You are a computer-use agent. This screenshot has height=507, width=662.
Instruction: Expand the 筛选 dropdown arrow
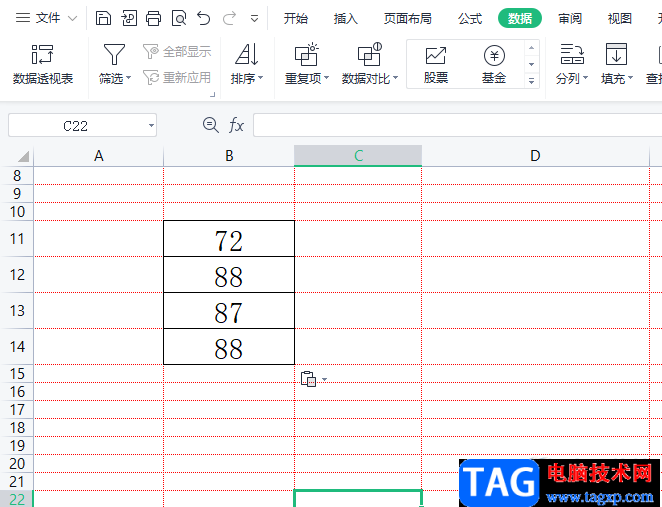pos(129,78)
